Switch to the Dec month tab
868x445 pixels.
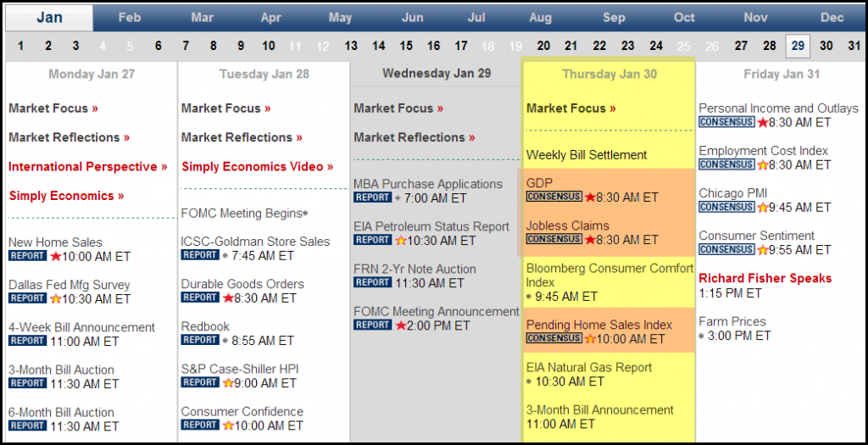pyautogui.click(x=832, y=18)
